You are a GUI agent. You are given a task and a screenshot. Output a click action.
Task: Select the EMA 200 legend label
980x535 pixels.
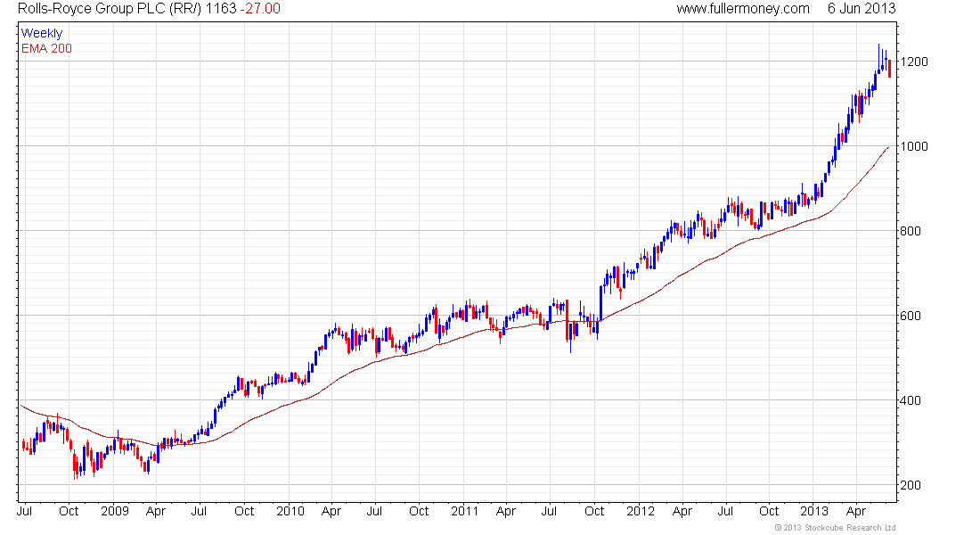[x=46, y=48]
